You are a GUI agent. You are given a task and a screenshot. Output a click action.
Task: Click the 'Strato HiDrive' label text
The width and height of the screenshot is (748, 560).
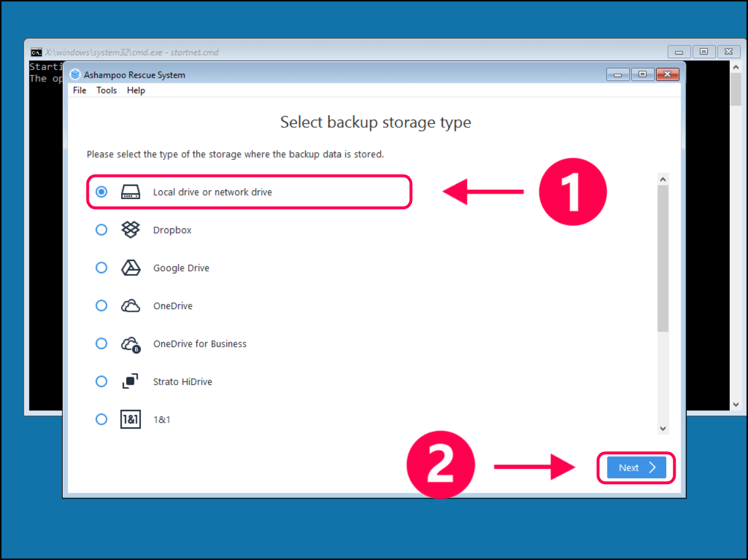pyautogui.click(x=182, y=382)
